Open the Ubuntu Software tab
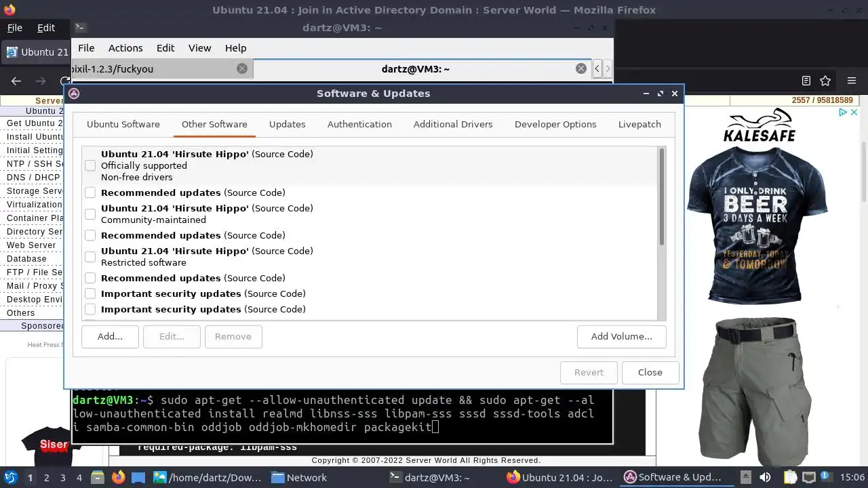 [x=123, y=124]
